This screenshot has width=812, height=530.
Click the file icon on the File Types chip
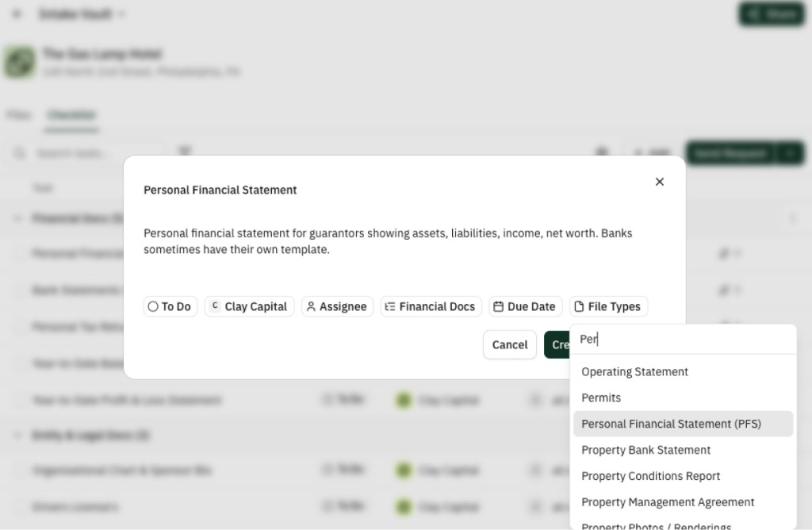coord(580,306)
